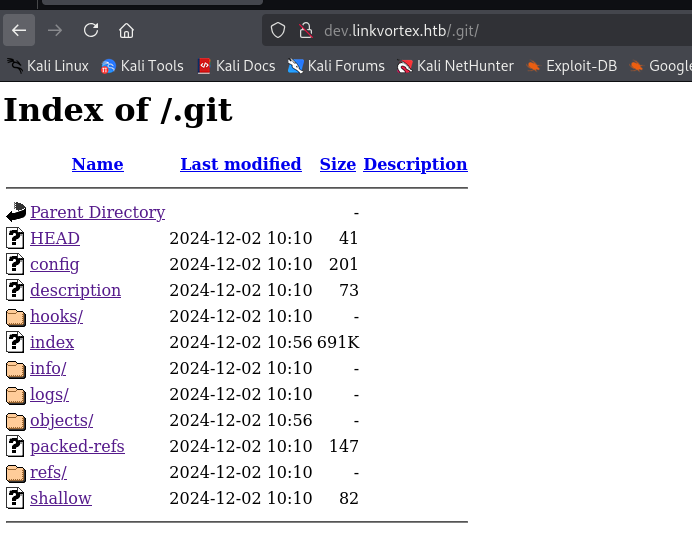Open the HEAD file link
Image resolution: width=692 pixels, height=557 pixels.
tap(55, 238)
